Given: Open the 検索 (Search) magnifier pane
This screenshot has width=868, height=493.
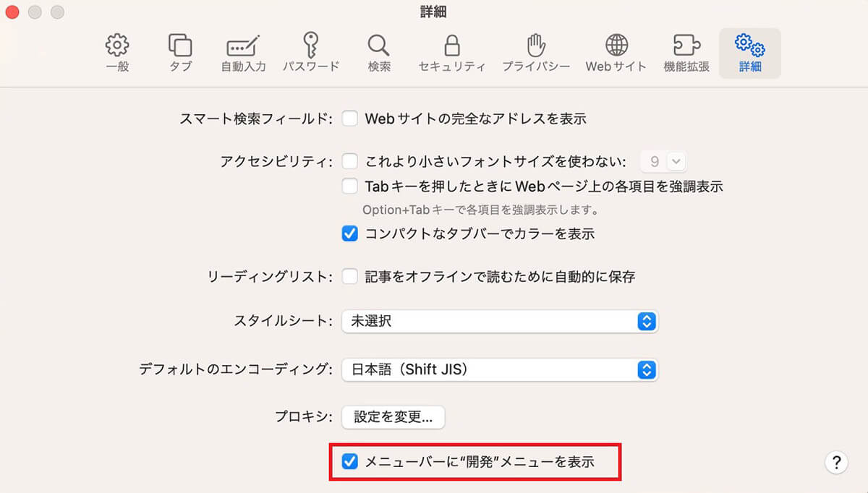Looking at the screenshot, I should click(x=379, y=53).
